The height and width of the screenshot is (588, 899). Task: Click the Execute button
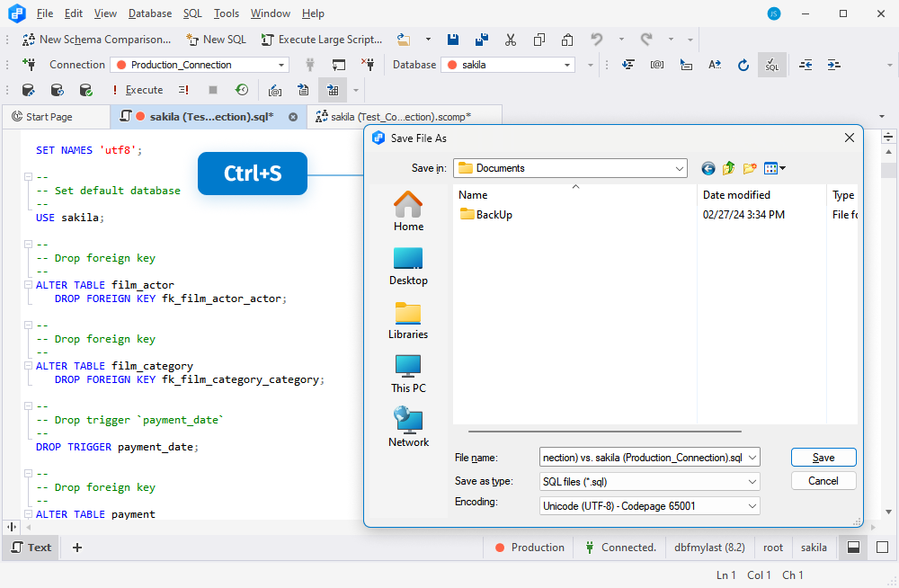(x=138, y=90)
